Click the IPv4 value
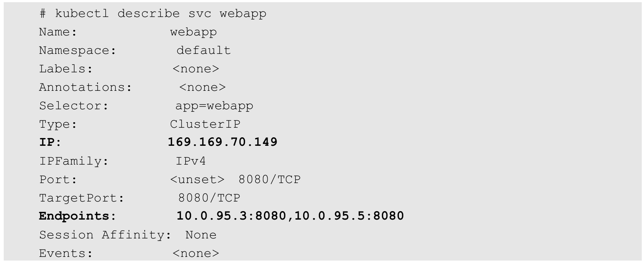The height and width of the screenshot is (265, 644). click(191, 161)
